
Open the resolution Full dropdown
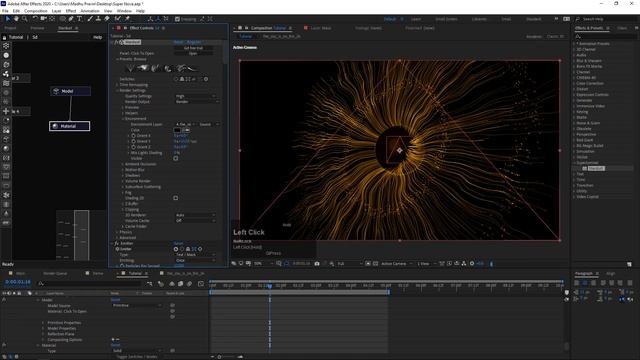pos(349,264)
